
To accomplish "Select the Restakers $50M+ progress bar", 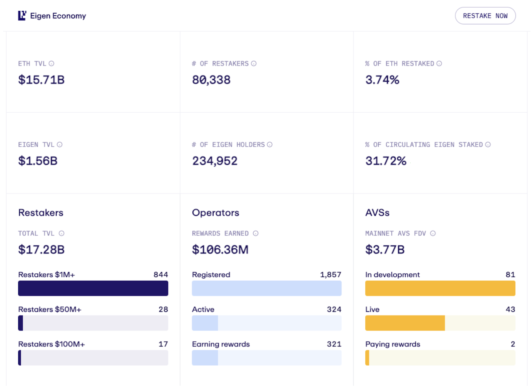I will (93, 323).
